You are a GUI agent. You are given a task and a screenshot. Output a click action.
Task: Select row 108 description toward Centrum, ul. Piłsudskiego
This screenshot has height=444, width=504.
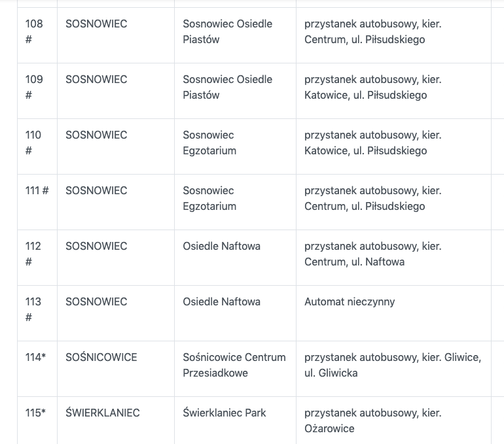(372, 31)
